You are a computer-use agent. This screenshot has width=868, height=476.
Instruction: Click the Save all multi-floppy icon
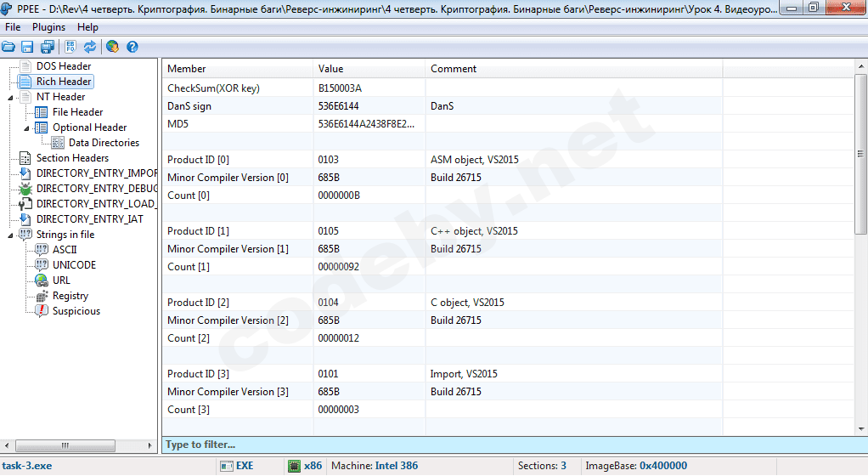(48, 47)
